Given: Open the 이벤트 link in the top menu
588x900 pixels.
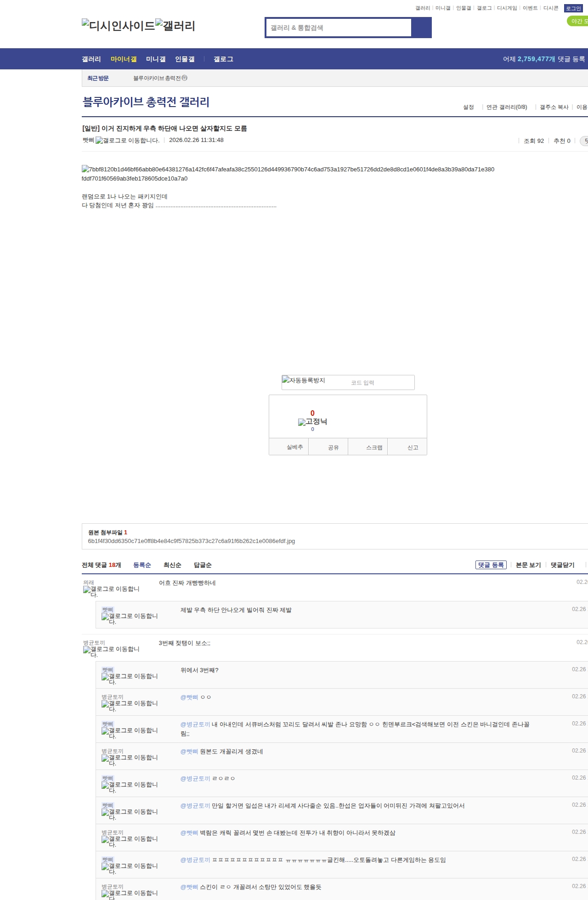Looking at the screenshot, I should [x=530, y=8].
